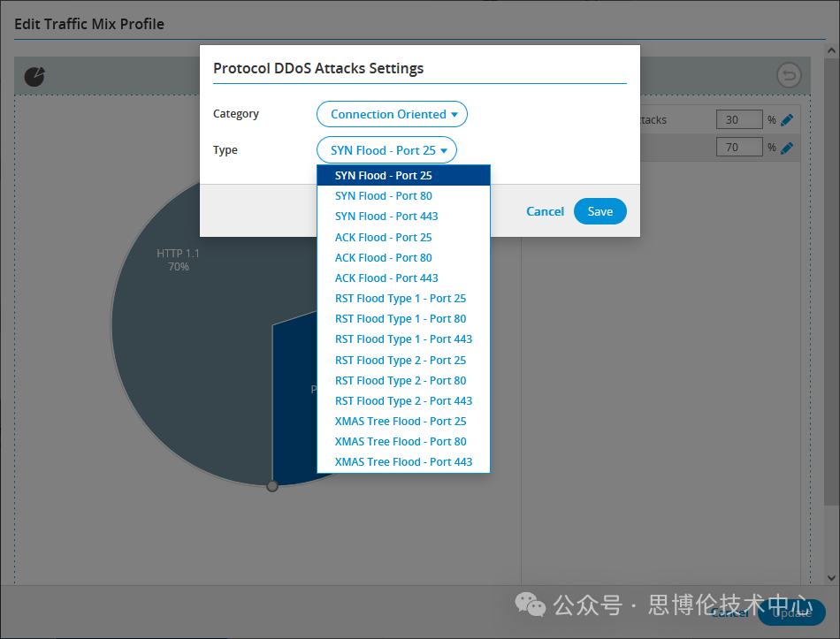Choose RST Flood Type 2 - Port 443
The width and height of the screenshot is (840, 639).
pyautogui.click(x=403, y=401)
